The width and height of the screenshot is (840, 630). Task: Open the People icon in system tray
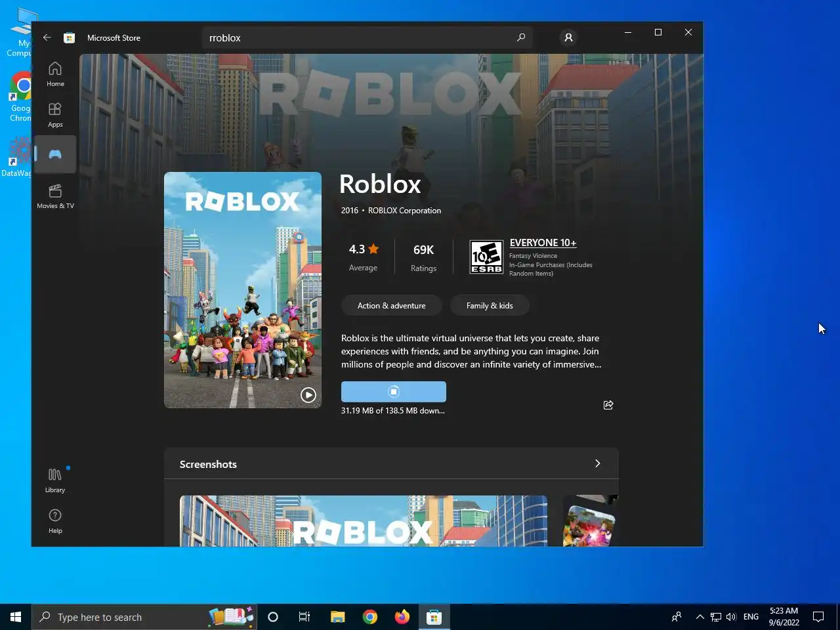point(677,617)
